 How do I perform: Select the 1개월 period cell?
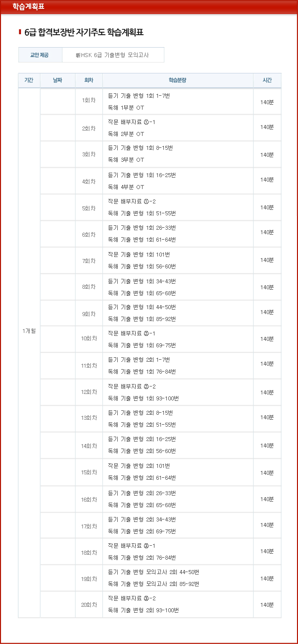point(28,331)
